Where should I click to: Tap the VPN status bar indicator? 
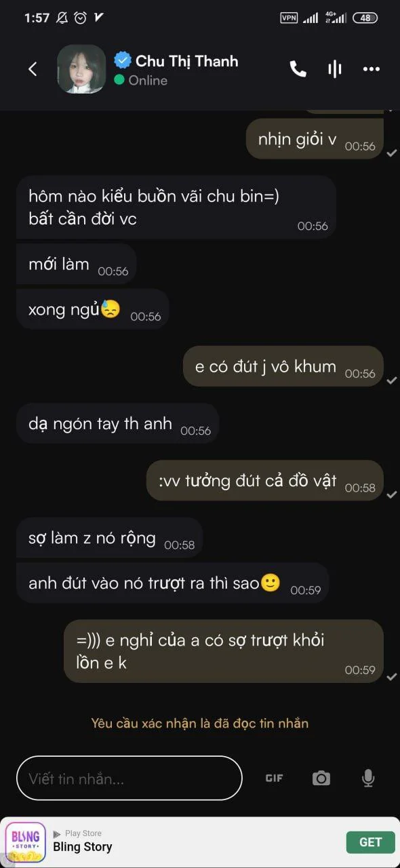pos(289,18)
